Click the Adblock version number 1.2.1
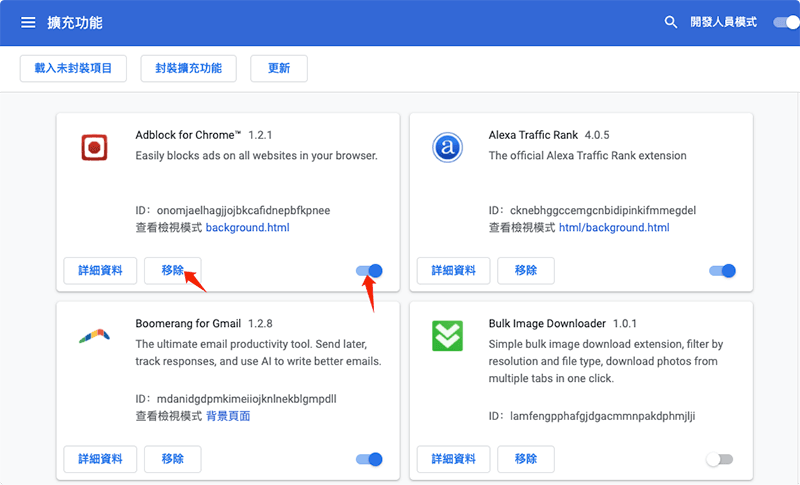Viewport: 800px width, 485px height. tap(260, 135)
